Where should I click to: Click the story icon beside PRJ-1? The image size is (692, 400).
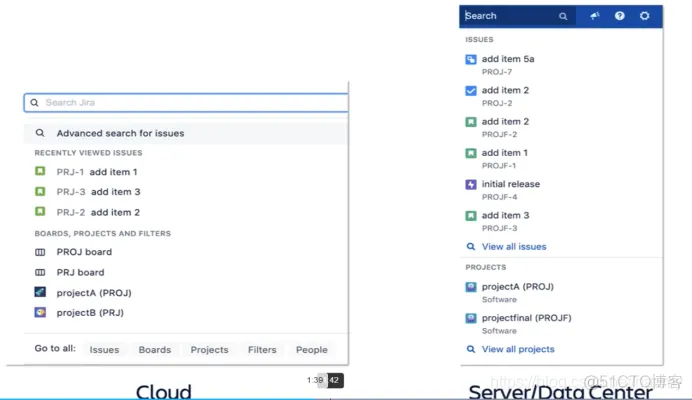40,171
